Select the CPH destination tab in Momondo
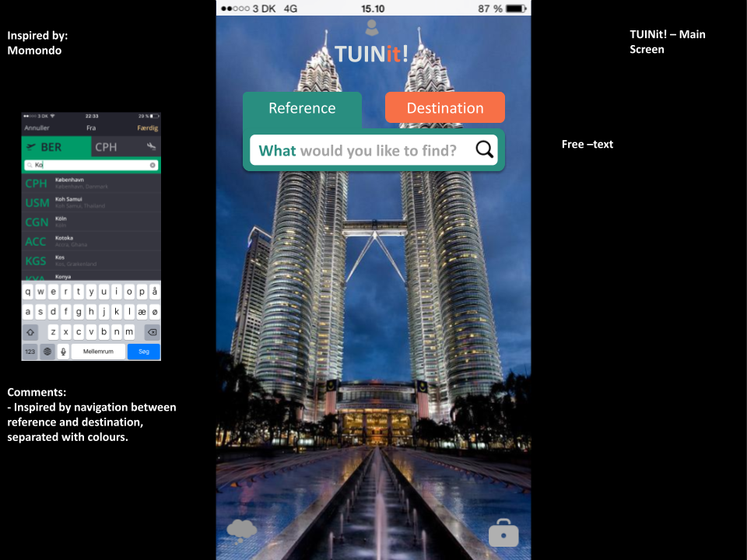Image resolution: width=747 pixels, height=560 pixels. (x=107, y=146)
